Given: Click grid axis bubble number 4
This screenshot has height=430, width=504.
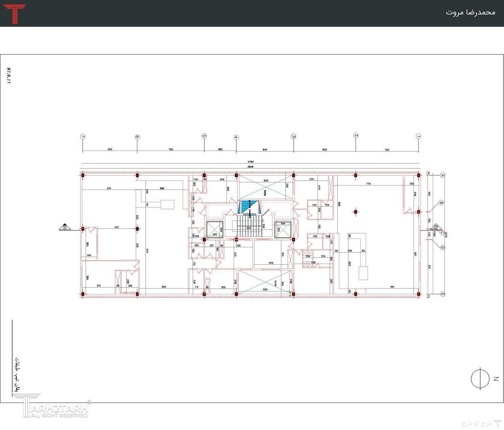Looking at the screenshot, I should pos(236,137).
